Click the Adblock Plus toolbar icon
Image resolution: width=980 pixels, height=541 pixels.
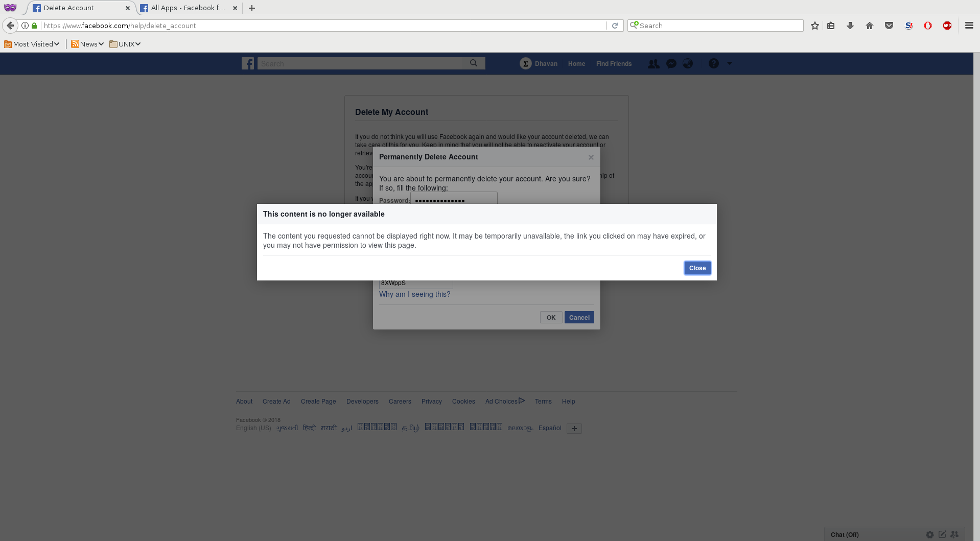point(947,26)
